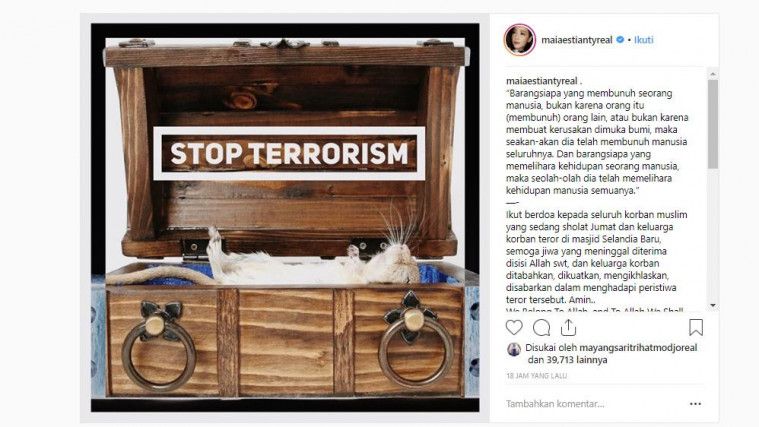Open the maiaestiantyreal username in the header

[x=577, y=40]
